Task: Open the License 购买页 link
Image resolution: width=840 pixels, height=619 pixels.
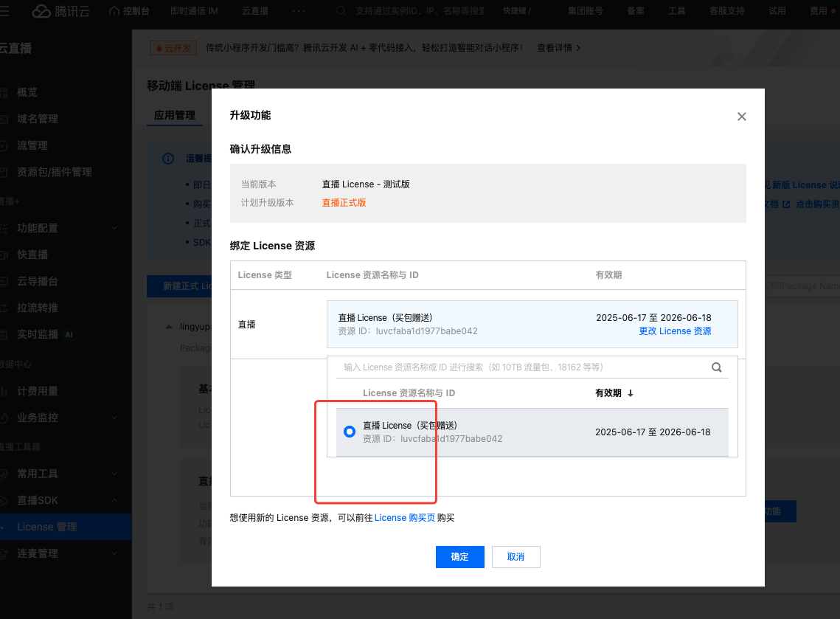Action: [404, 518]
